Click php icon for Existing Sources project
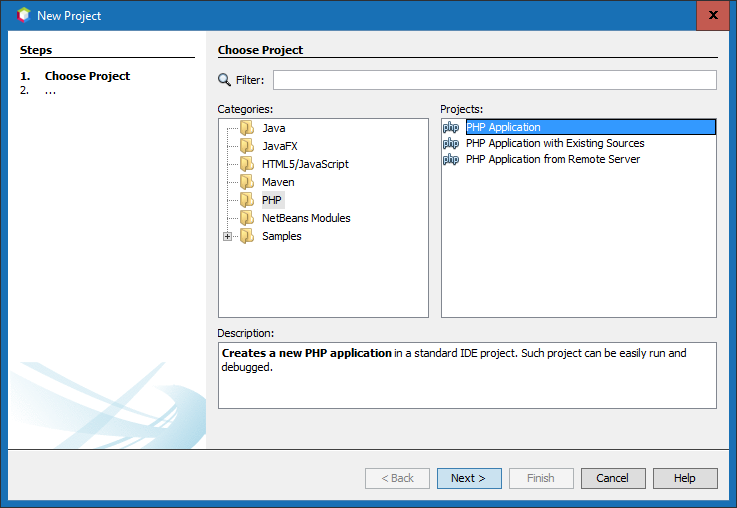Screen dimensions: 737x508 [451, 143]
